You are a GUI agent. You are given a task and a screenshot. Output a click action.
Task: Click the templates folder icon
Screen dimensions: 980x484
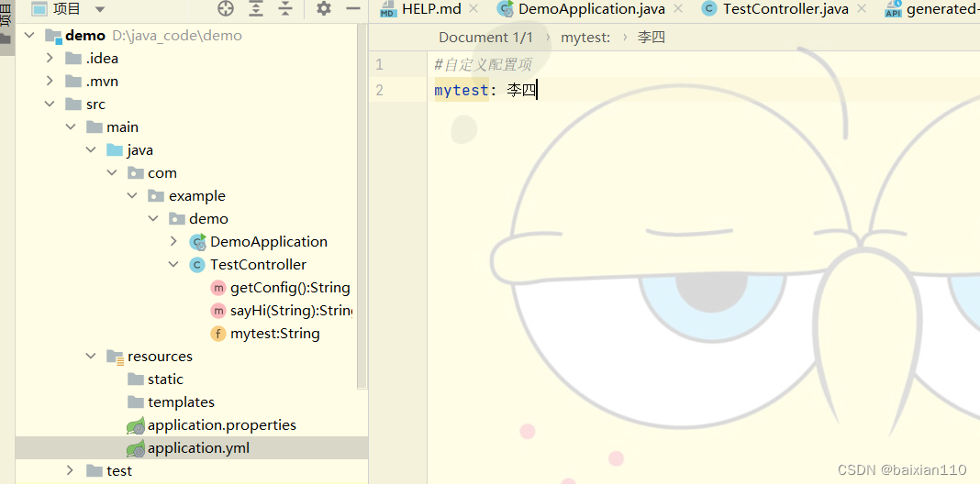tap(136, 402)
